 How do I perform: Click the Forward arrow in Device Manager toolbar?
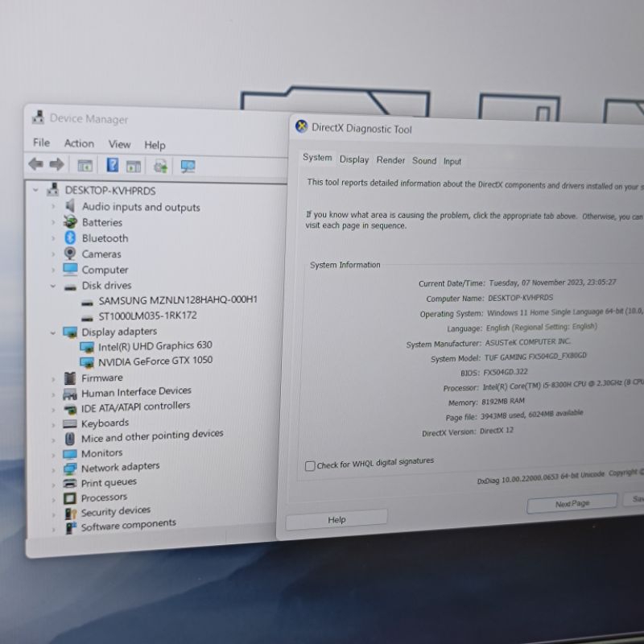pos(56,165)
